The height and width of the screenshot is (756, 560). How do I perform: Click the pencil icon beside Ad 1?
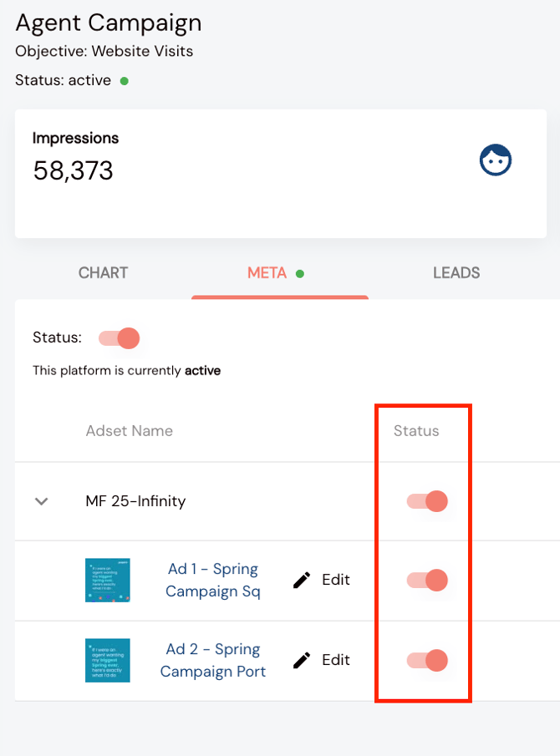(x=302, y=580)
